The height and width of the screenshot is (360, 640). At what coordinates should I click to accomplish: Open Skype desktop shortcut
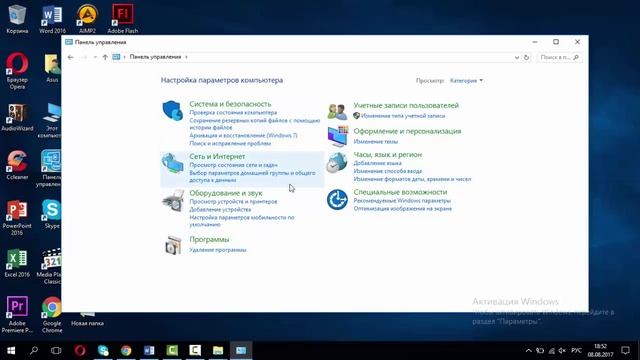point(52,214)
